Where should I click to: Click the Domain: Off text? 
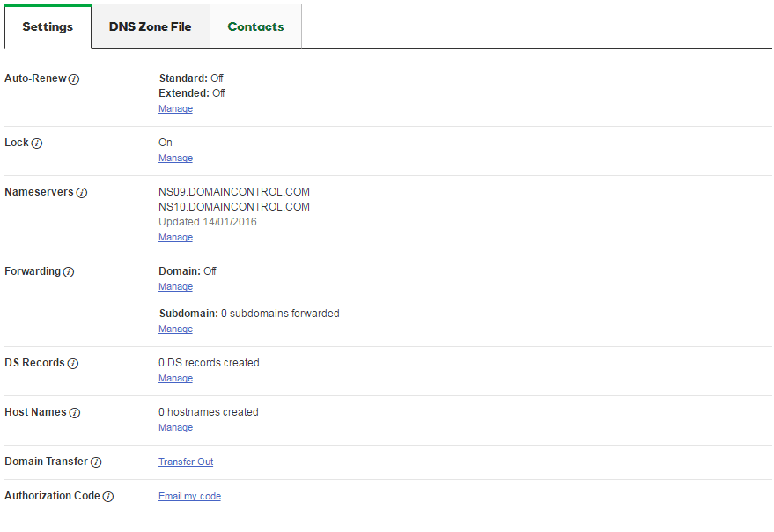pos(188,271)
